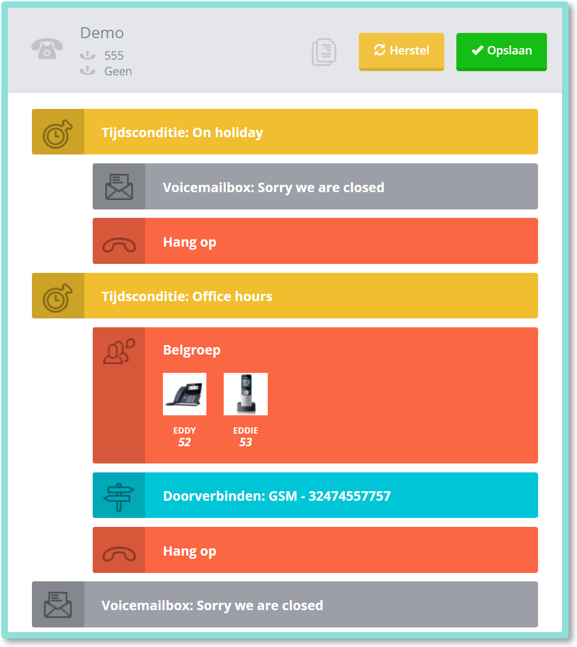Image resolution: width=577 pixels, height=647 pixels.
Task: Click the signpost icon for Doorverbinden
Action: click(119, 497)
